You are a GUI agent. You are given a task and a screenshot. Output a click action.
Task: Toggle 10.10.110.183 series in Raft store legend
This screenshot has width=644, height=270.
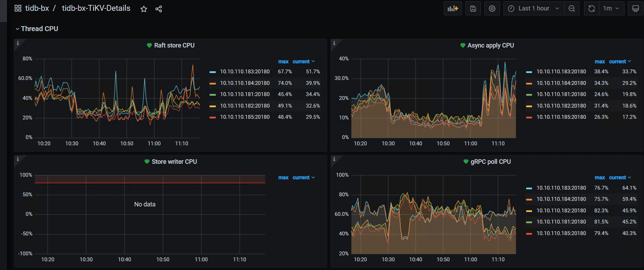point(244,72)
